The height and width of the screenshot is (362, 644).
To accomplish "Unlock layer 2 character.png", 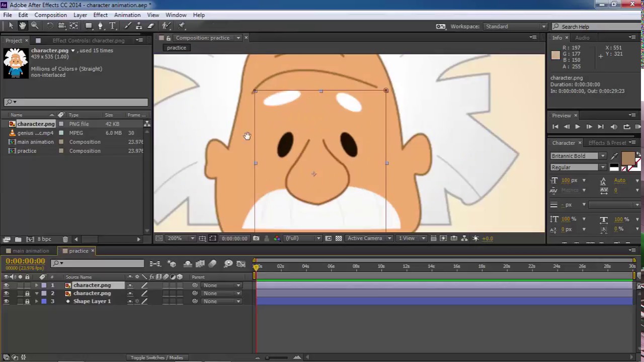I will tap(27, 293).
